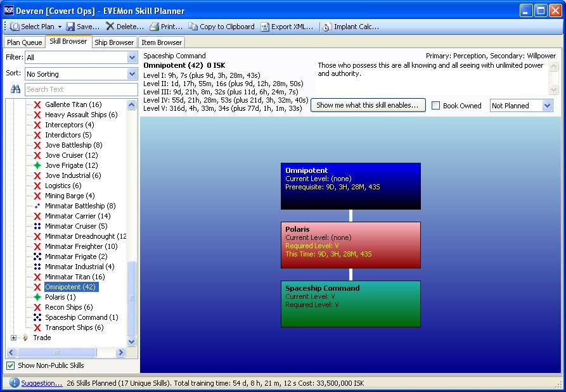The image size is (566, 392).
Task: Select Mining Barge (4) skill
Action: click(70, 196)
